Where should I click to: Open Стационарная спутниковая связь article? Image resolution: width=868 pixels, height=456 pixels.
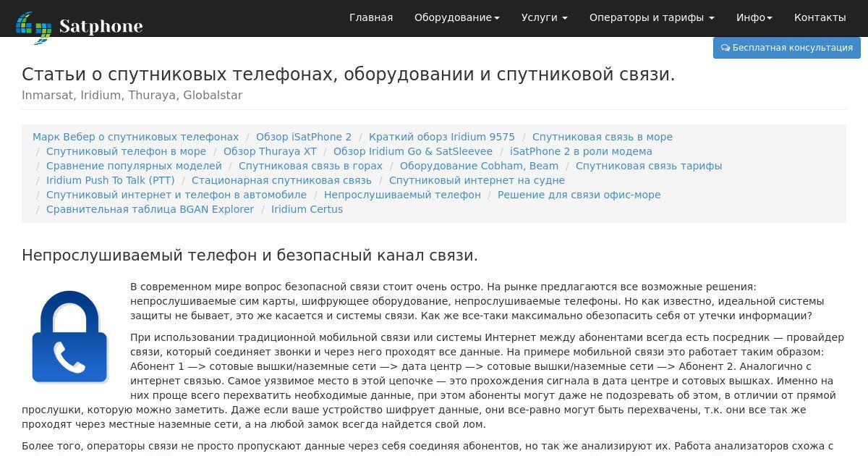281,180
